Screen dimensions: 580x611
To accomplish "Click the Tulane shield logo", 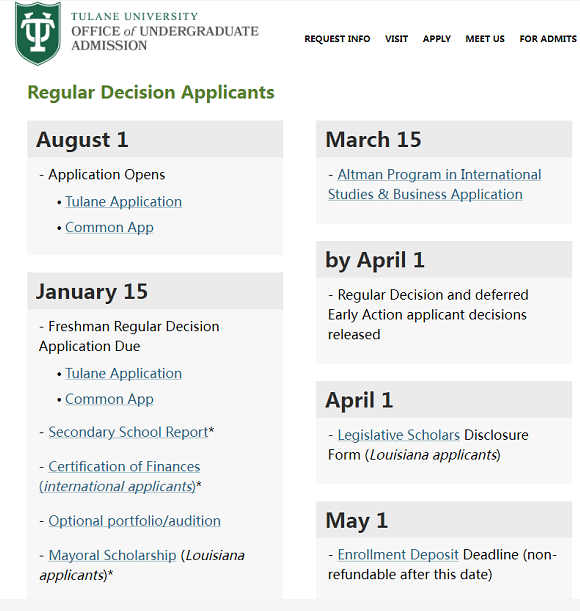I will tap(38, 34).
